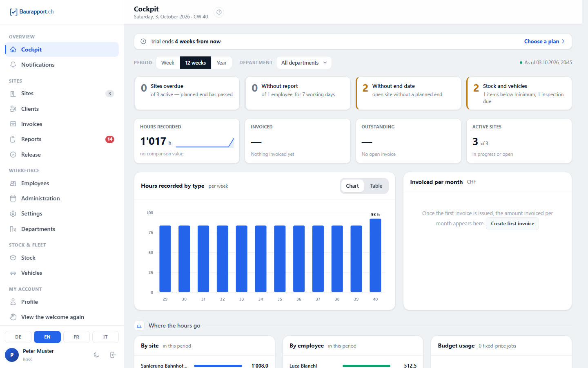588x368 pixels.
Task: Switch period to Week
Action: coord(168,63)
